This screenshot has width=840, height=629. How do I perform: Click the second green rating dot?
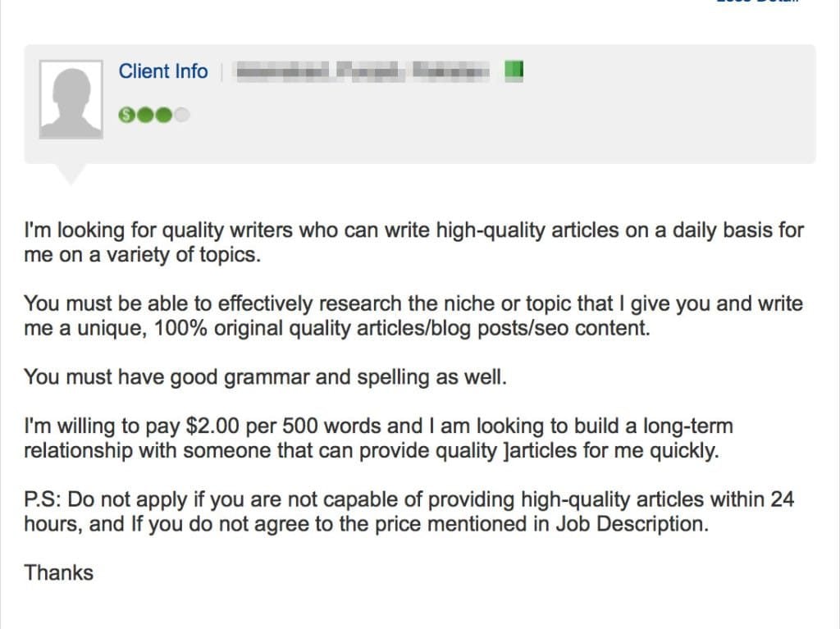pos(144,116)
